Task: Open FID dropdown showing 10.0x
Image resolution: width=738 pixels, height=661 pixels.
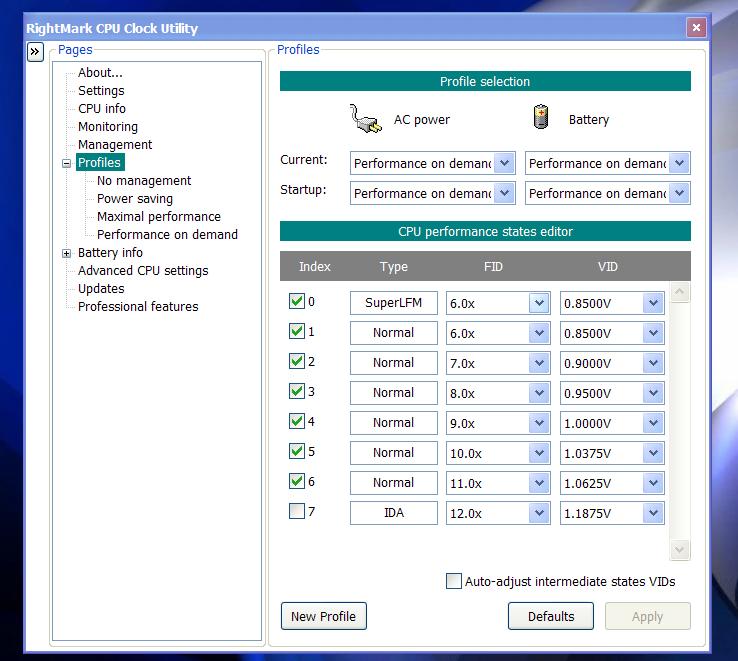Action: (x=539, y=453)
